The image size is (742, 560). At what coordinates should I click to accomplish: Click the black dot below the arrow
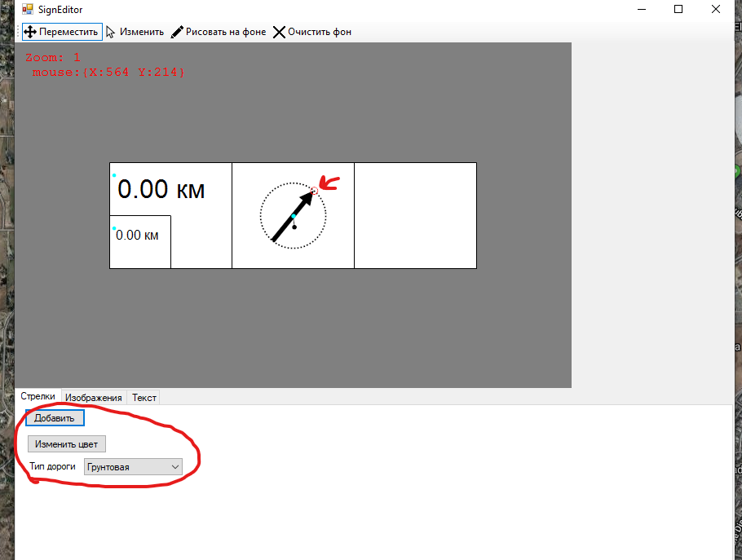[x=294, y=227]
